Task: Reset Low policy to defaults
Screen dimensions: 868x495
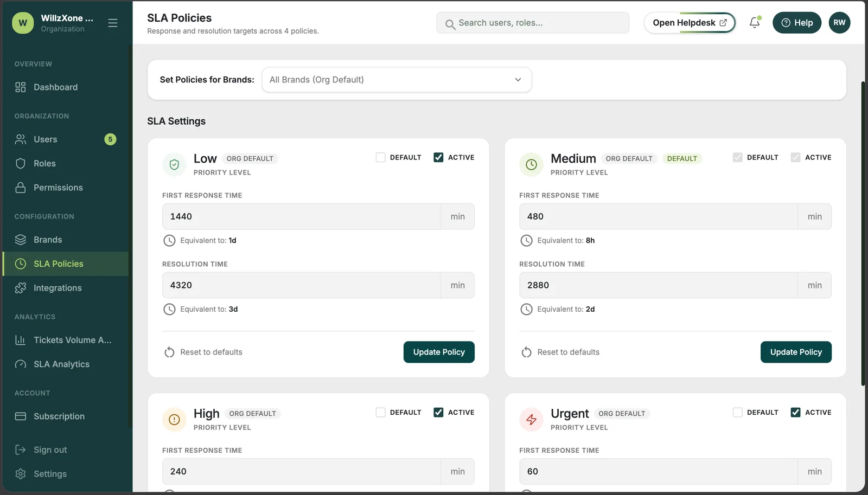Action: tap(203, 352)
